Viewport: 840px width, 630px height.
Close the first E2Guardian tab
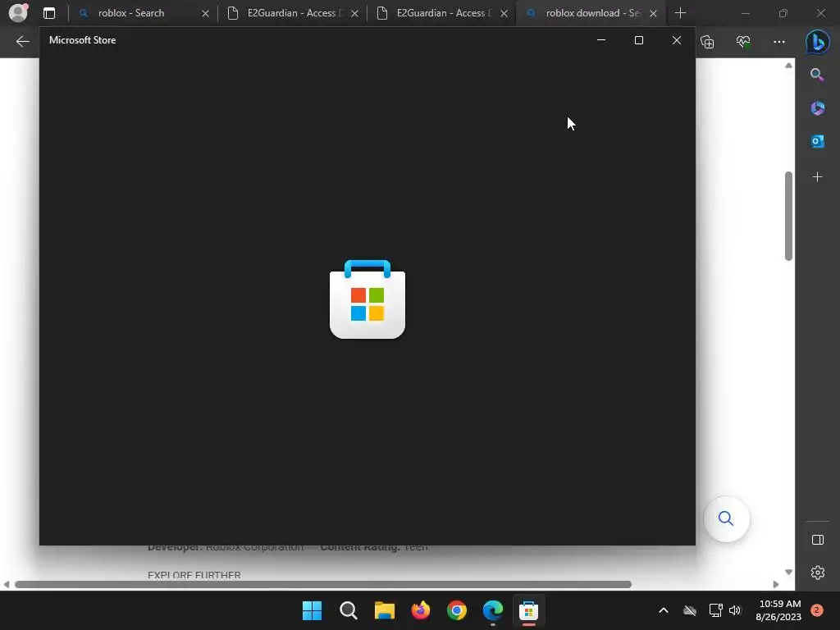[x=354, y=13]
